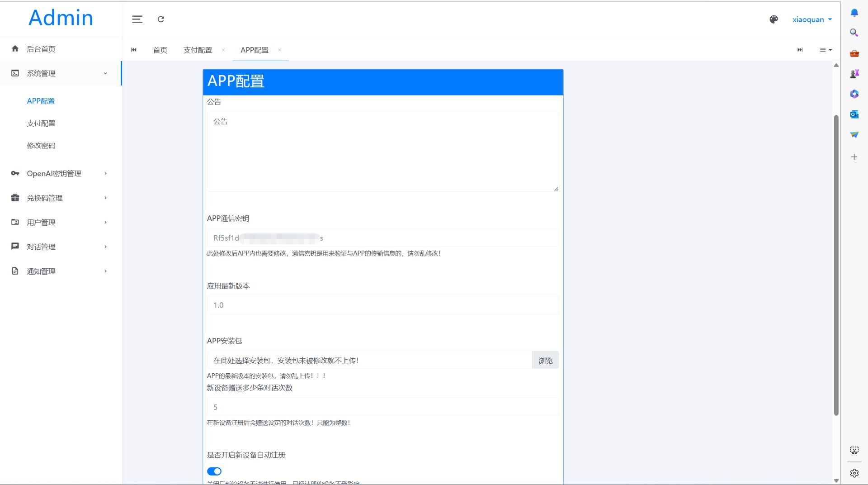Screen dimensions: 868x485
Task: Open the theme palette icon
Action: click(774, 19)
